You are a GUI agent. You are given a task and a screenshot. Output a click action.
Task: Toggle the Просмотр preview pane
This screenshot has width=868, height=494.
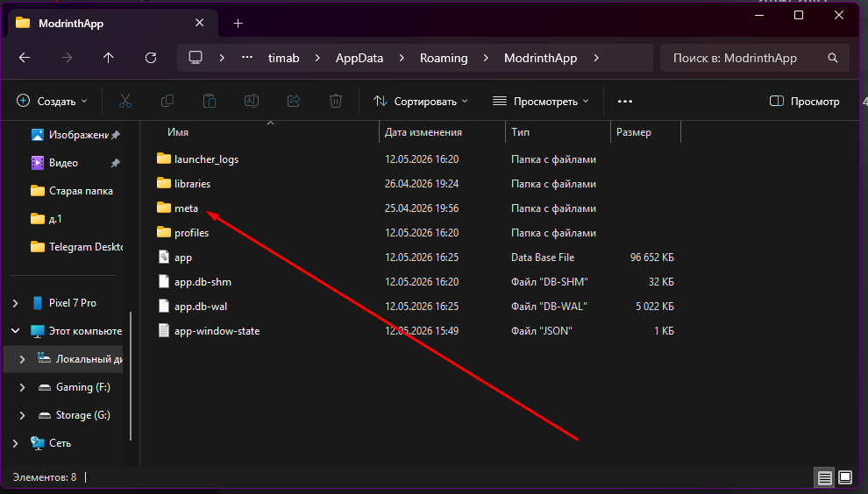tap(804, 102)
